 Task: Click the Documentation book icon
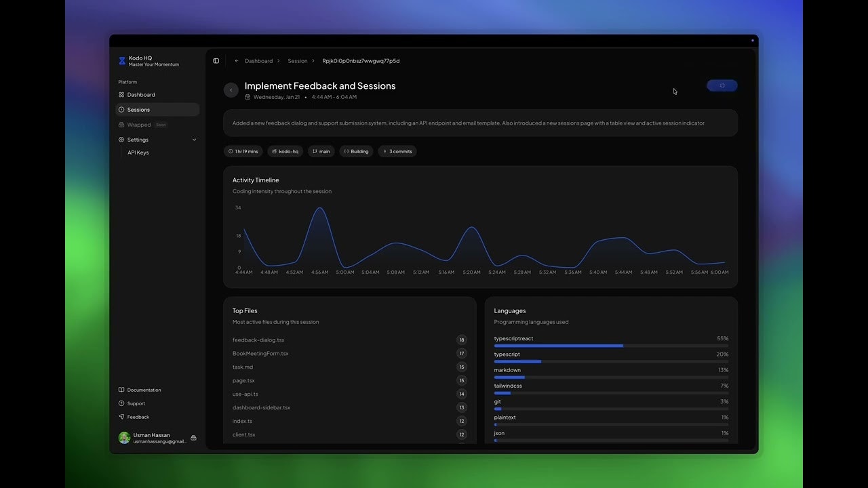click(x=121, y=390)
